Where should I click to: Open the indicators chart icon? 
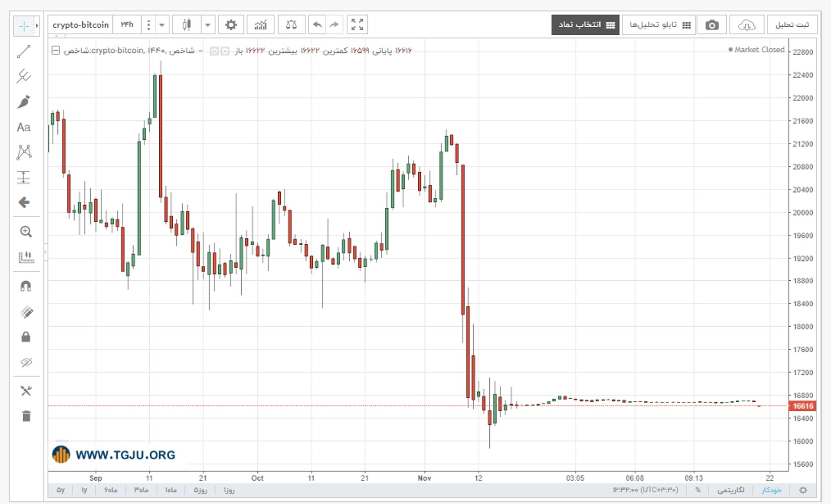pyautogui.click(x=261, y=25)
